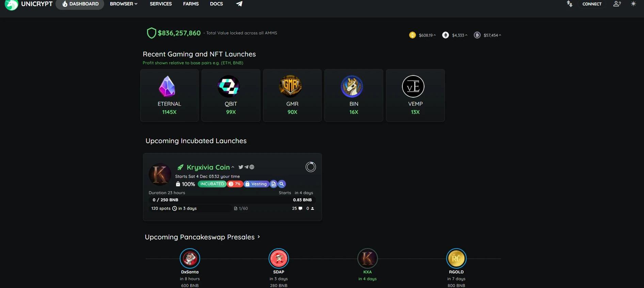Expand the BROWSER dropdown menu
The width and height of the screenshot is (644, 288).
tap(124, 4)
